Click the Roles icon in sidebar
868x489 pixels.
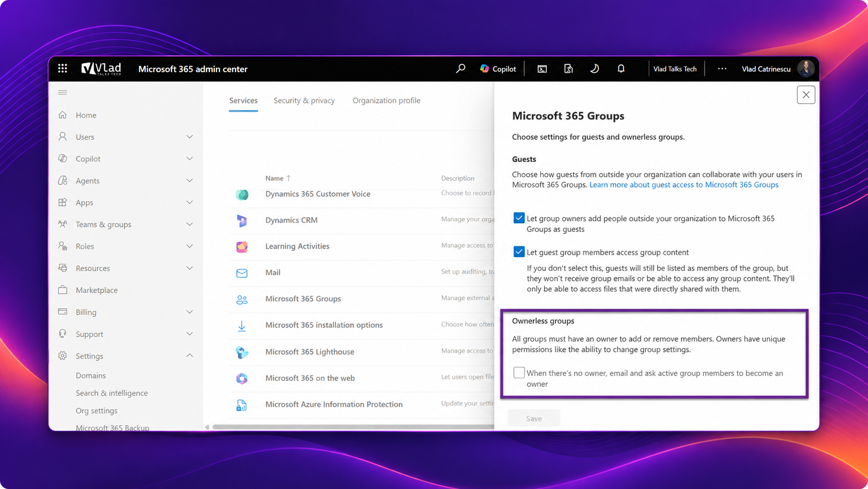click(63, 246)
